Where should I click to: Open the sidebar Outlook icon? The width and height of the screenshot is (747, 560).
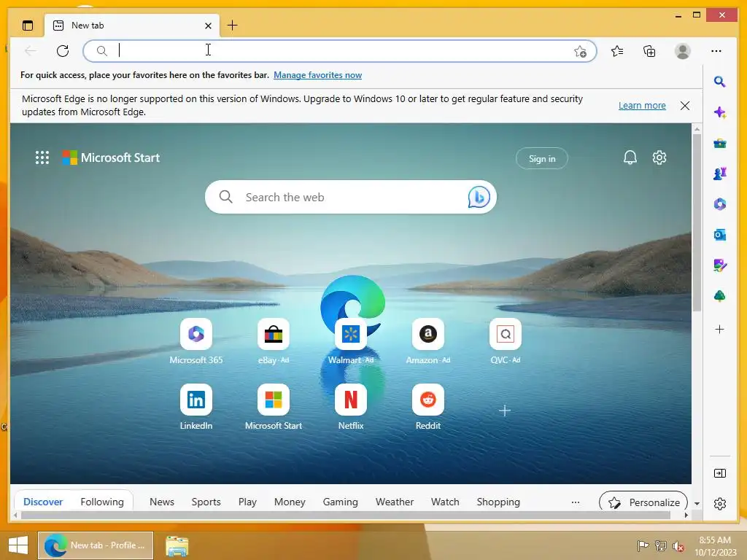pyautogui.click(x=720, y=234)
